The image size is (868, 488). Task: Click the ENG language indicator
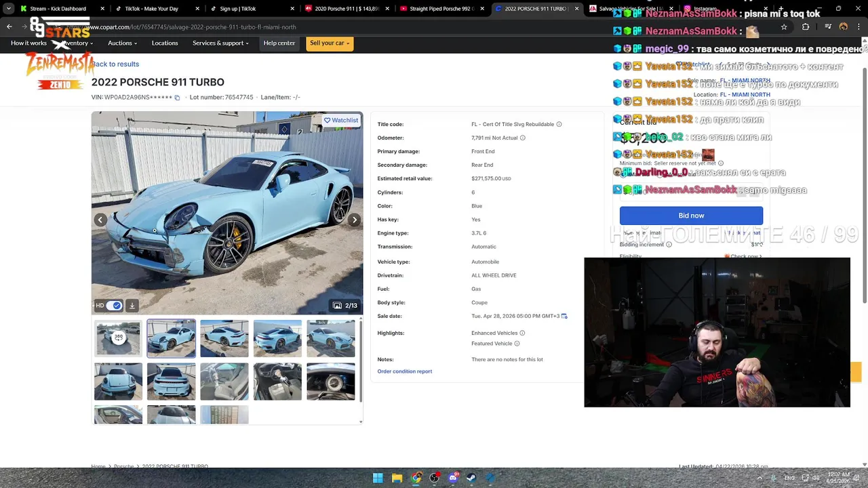point(789,478)
